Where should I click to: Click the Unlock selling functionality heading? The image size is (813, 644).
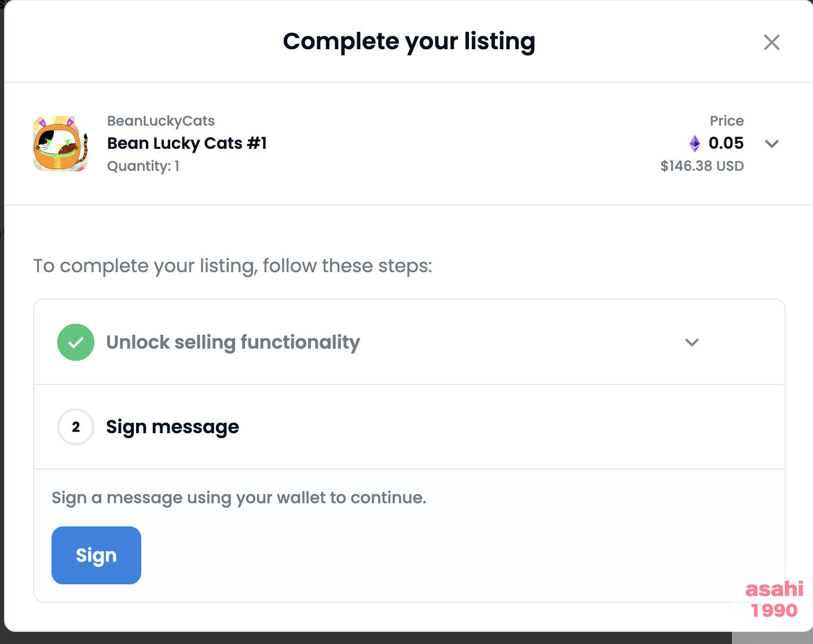[233, 342]
